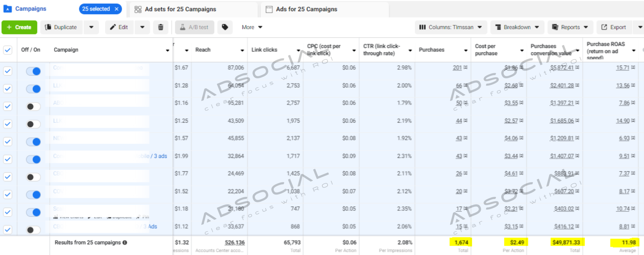Clear selection with the 25 selected X
The image size is (644, 255).
coord(116,9)
